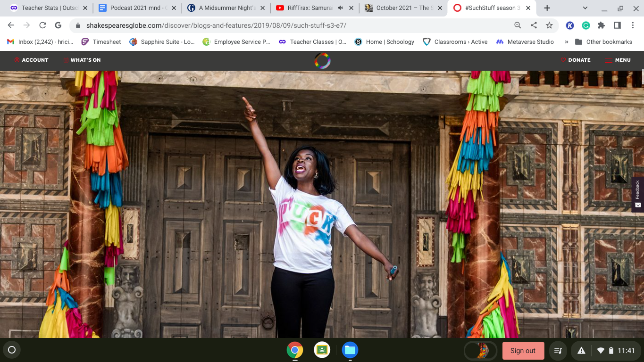Click the Grammarly extension icon

click(x=585, y=25)
